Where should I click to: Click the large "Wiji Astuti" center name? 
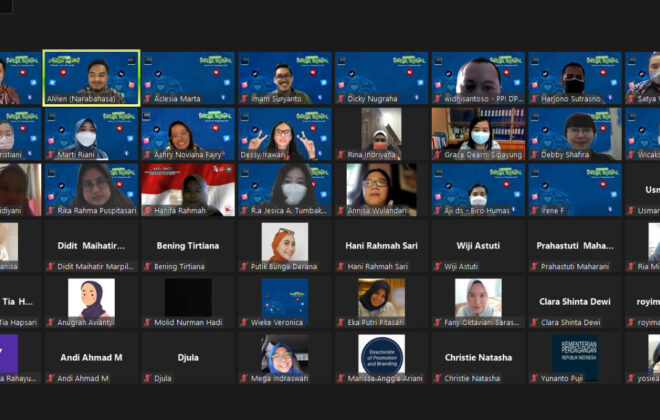click(479, 245)
